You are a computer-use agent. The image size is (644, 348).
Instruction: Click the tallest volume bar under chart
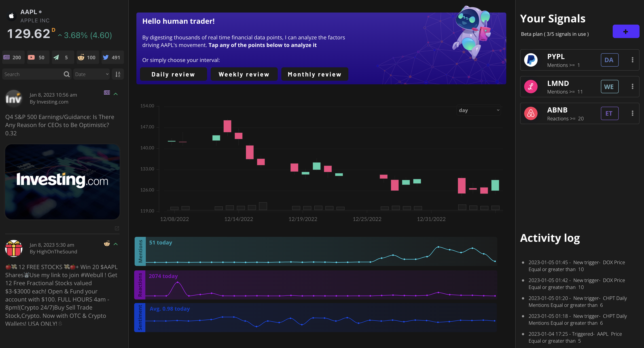(x=263, y=206)
